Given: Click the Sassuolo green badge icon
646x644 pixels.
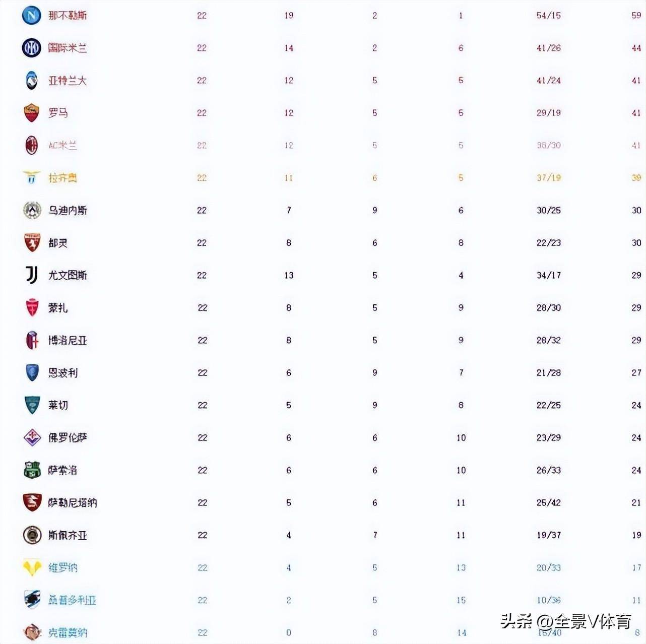Looking at the screenshot, I should click(x=32, y=470).
